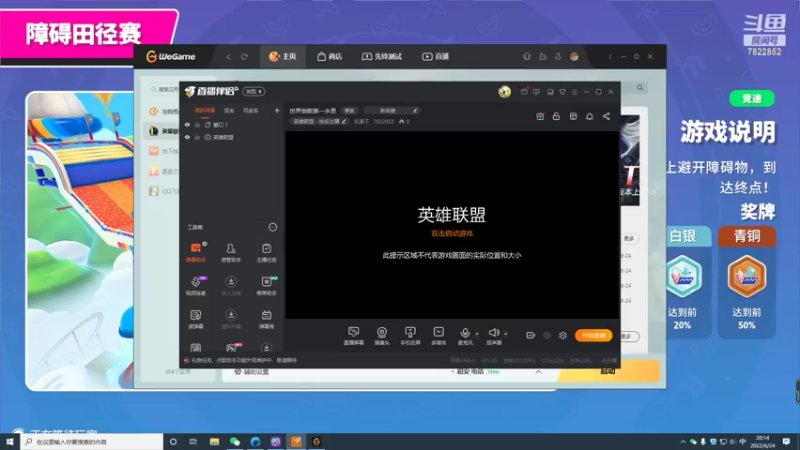Screen dimensions: 800x450
Task: Switch to the first scene tab (highlighted)
Action: [205, 110]
